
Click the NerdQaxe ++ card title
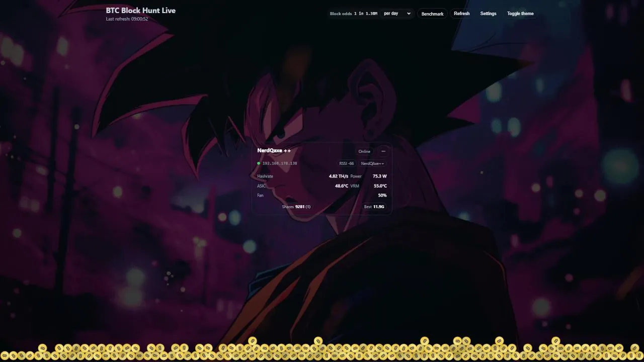[x=274, y=150]
